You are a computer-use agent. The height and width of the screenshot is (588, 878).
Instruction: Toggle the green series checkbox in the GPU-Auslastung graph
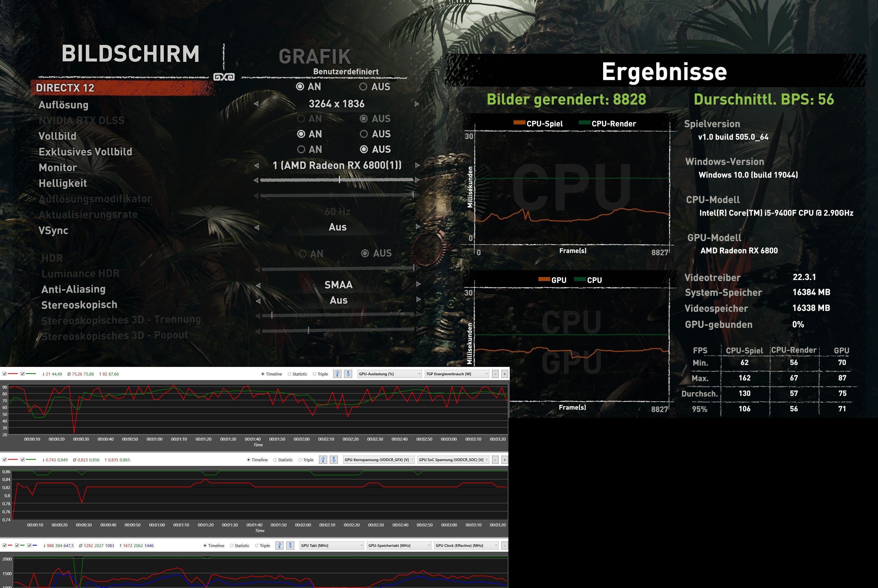[x=23, y=374]
